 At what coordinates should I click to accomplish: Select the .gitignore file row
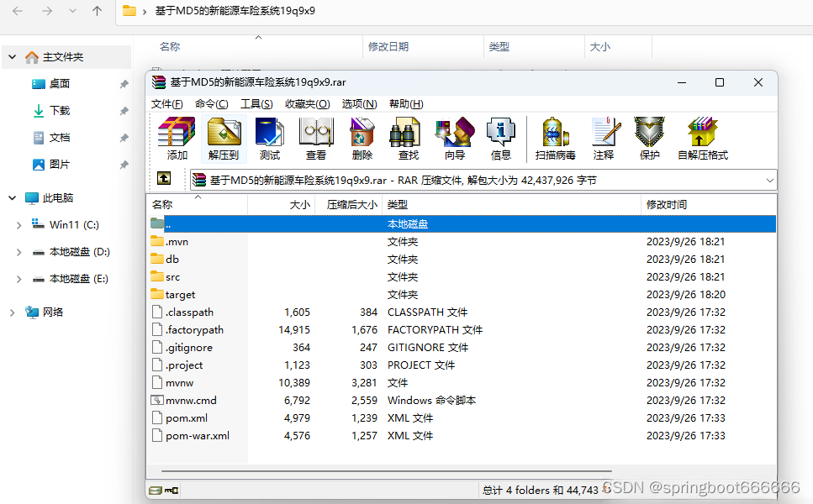(461, 347)
